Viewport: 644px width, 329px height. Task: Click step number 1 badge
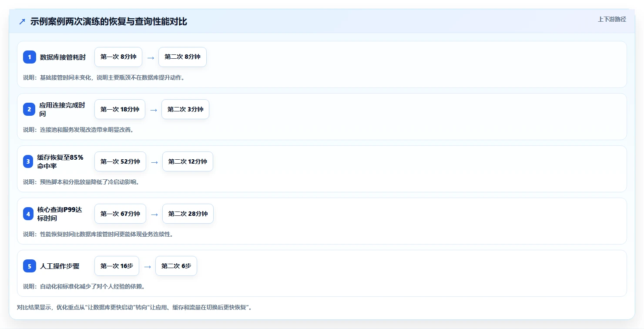pyautogui.click(x=30, y=57)
